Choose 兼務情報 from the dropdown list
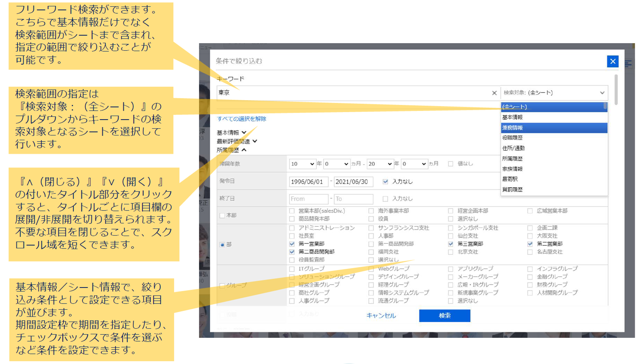 pos(554,128)
